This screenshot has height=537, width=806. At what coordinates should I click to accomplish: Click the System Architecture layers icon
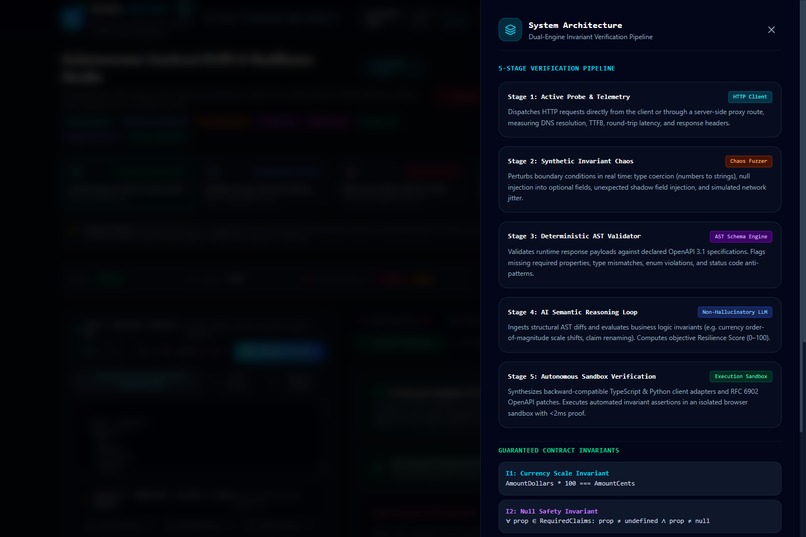coord(510,30)
